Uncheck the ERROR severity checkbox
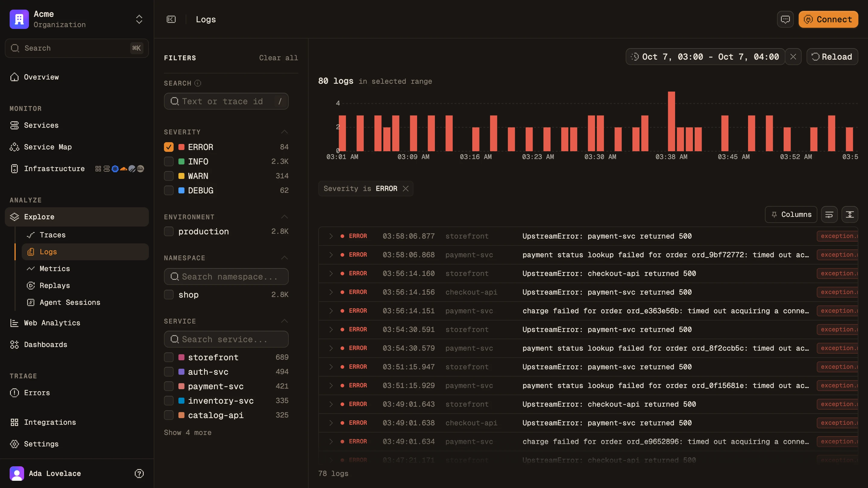 [169, 147]
